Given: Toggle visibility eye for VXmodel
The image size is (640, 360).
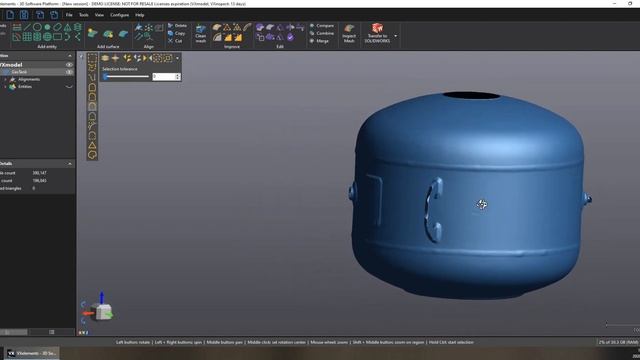Looking at the screenshot, I should (69, 64).
